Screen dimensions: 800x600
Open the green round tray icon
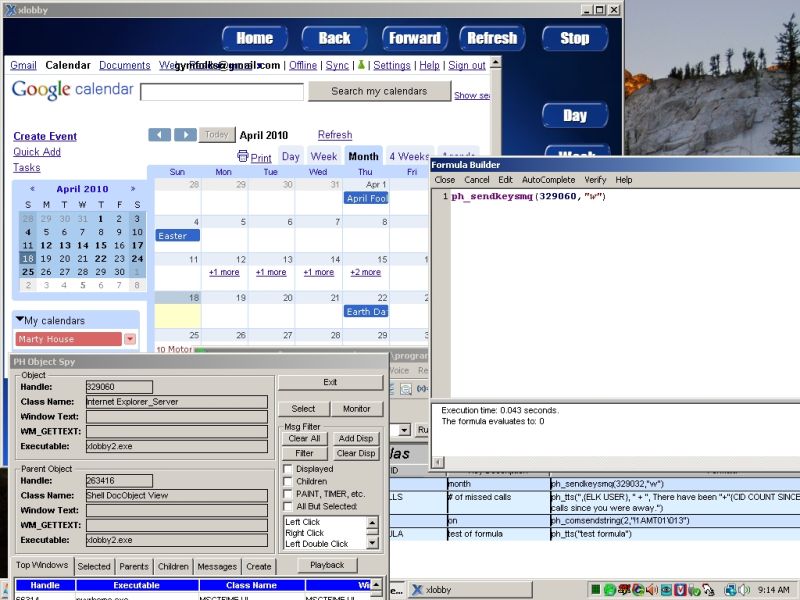tap(609, 590)
